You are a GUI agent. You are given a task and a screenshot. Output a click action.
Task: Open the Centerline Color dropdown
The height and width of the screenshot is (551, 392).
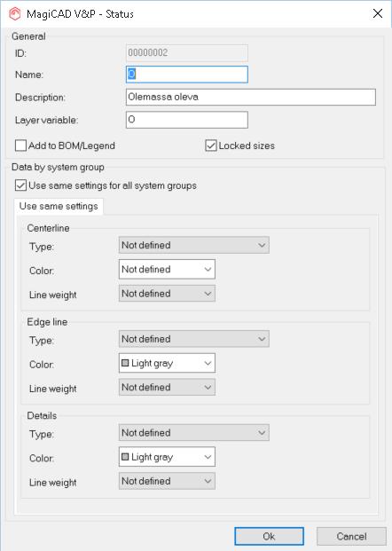click(167, 269)
